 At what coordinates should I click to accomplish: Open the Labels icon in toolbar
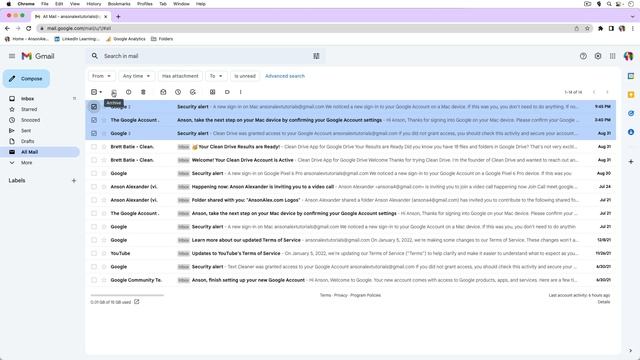click(x=227, y=92)
